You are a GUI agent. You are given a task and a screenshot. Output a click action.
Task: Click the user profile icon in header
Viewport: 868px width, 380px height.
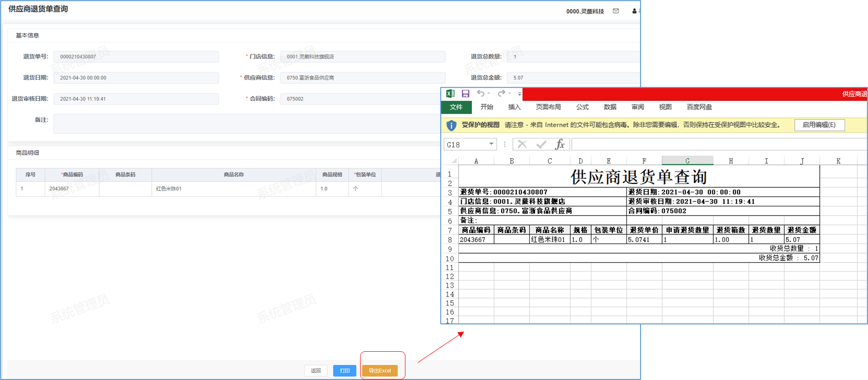coord(634,11)
